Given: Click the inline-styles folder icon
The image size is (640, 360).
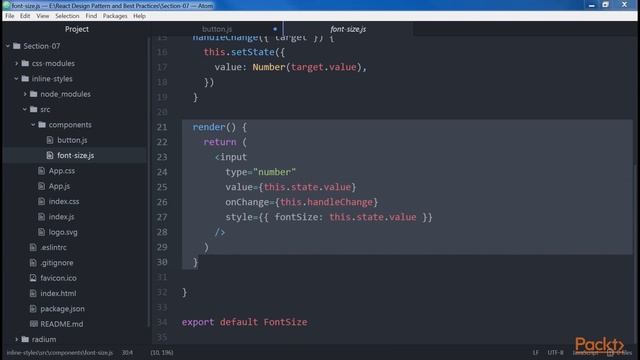Looking at the screenshot, I should tap(25, 79).
